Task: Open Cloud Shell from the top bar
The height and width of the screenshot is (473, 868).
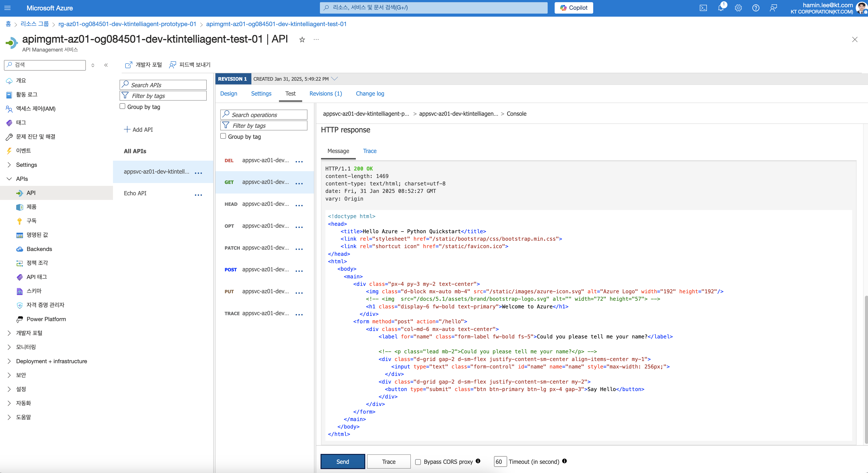Action: (x=703, y=8)
